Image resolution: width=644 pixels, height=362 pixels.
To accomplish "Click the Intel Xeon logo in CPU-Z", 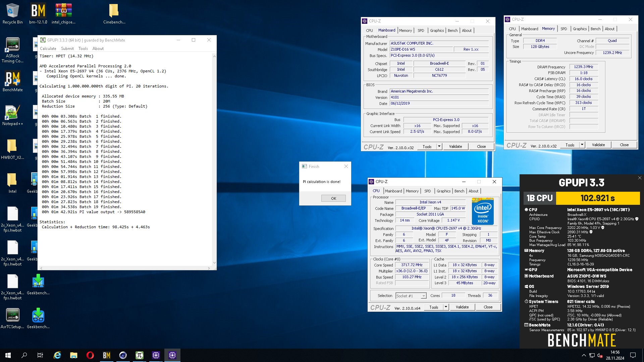I will tap(483, 212).
